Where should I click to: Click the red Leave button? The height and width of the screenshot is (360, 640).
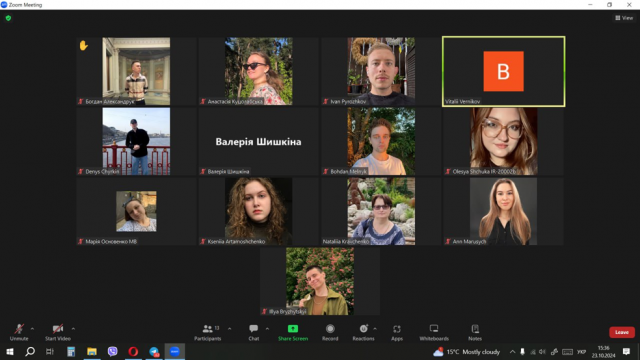pyautogui.click(x=622, y=332)
